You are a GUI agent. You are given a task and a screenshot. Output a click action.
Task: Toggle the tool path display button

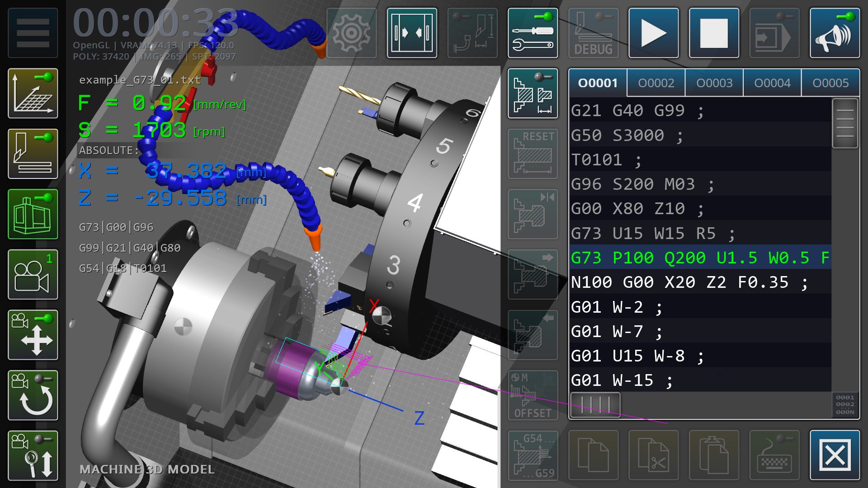pyautogui.click(x=33, y=154)
